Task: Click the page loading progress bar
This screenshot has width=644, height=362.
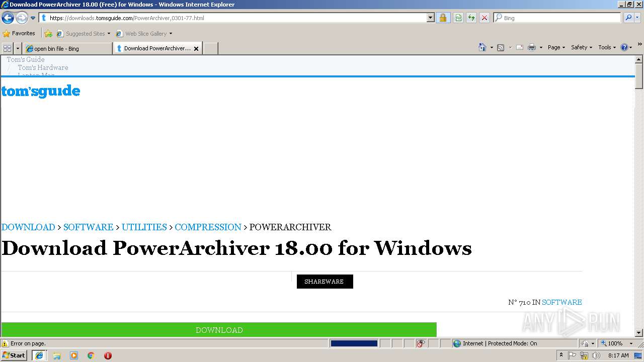Action: [x=354, y=343]
